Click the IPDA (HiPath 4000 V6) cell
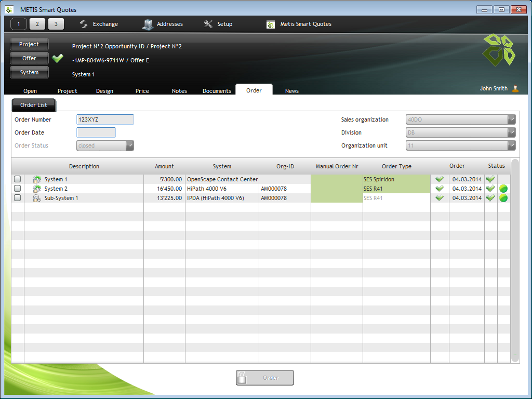 click(222, 198)
